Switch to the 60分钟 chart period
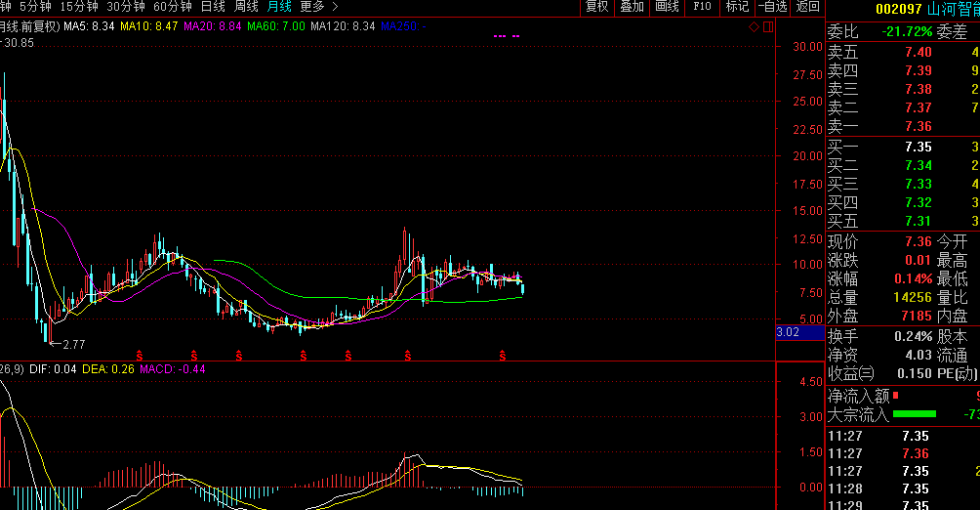This screenshot has width=980, height=510. (173, 7)
